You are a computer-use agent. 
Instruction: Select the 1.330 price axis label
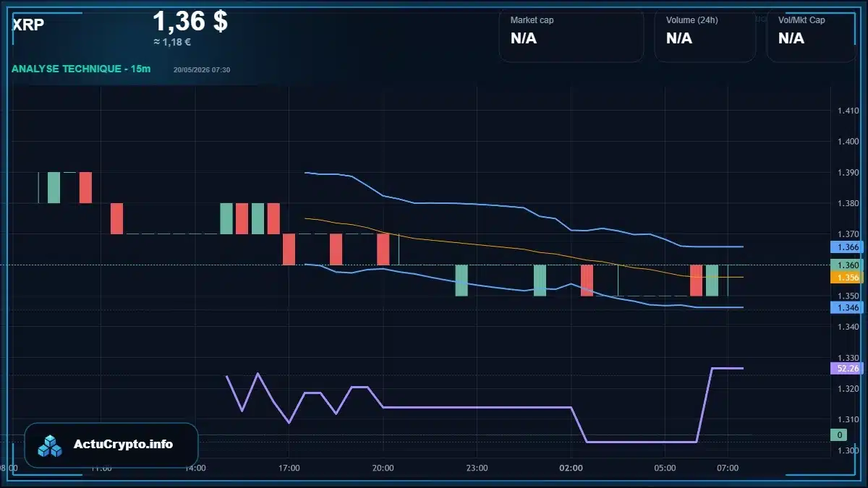pos(848,358)
